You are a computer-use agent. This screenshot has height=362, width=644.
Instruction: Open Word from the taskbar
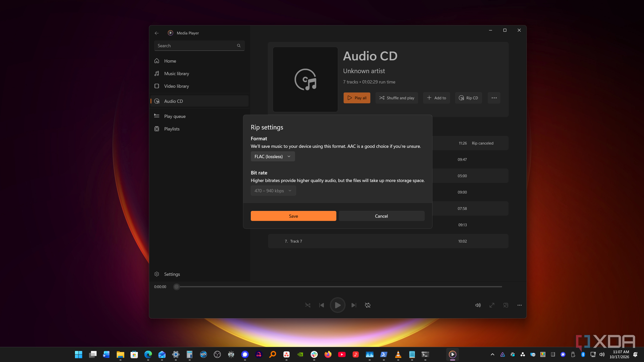106,354
